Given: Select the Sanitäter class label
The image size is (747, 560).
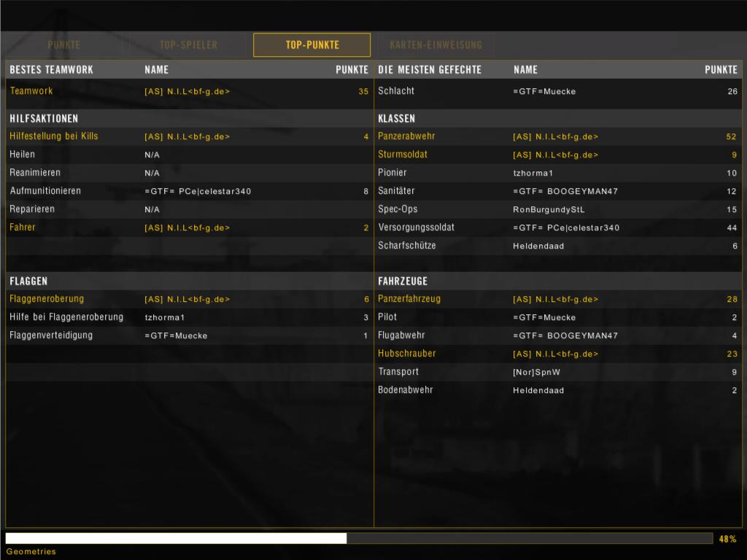Looking at the screenshot, I should (x=396, y=190).
